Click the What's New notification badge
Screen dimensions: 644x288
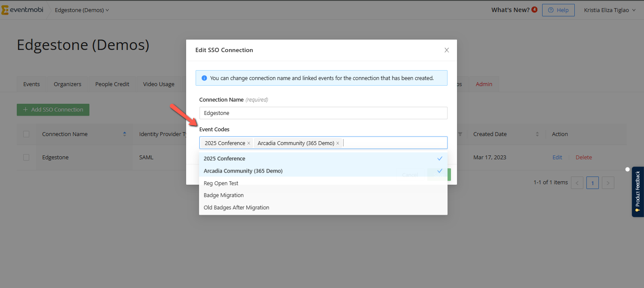pos(534,9)
